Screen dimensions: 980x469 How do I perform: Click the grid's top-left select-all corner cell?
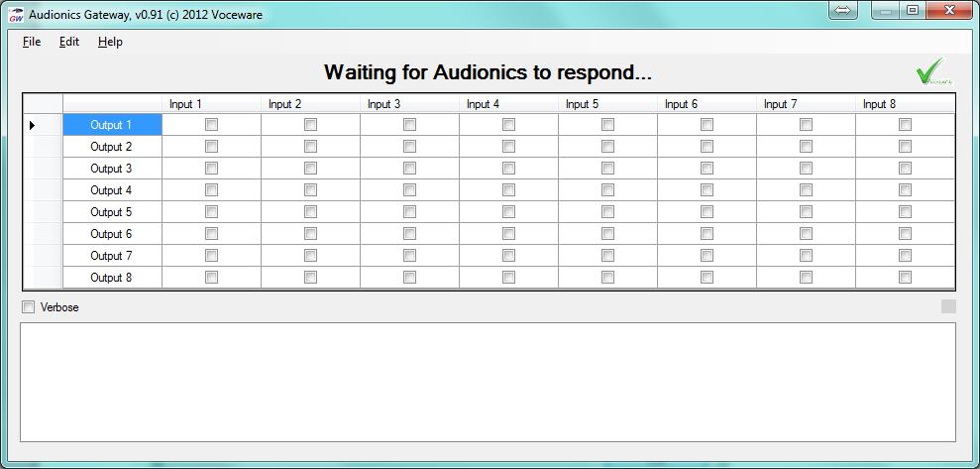43,104
